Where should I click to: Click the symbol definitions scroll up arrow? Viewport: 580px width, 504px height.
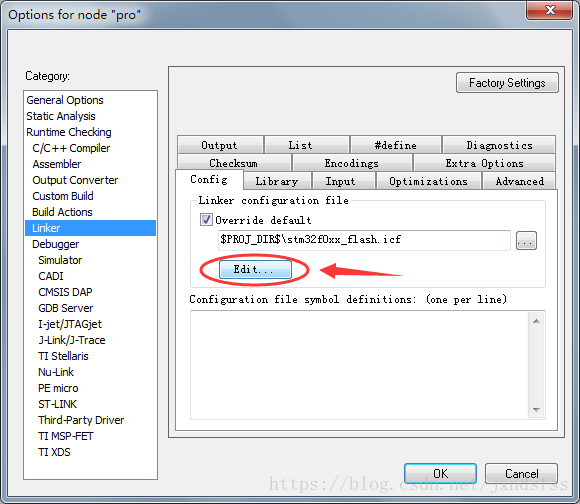coord(536,321)
